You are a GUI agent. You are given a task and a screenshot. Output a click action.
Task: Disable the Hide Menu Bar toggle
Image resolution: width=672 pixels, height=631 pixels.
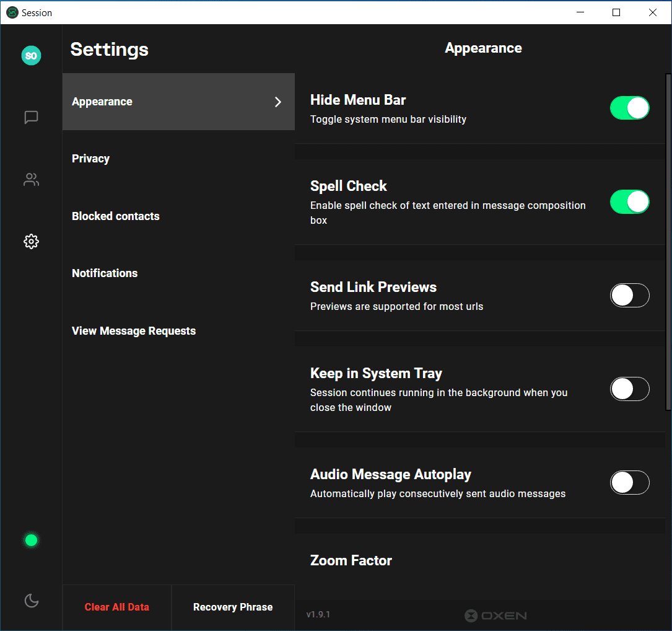(629, 108)
